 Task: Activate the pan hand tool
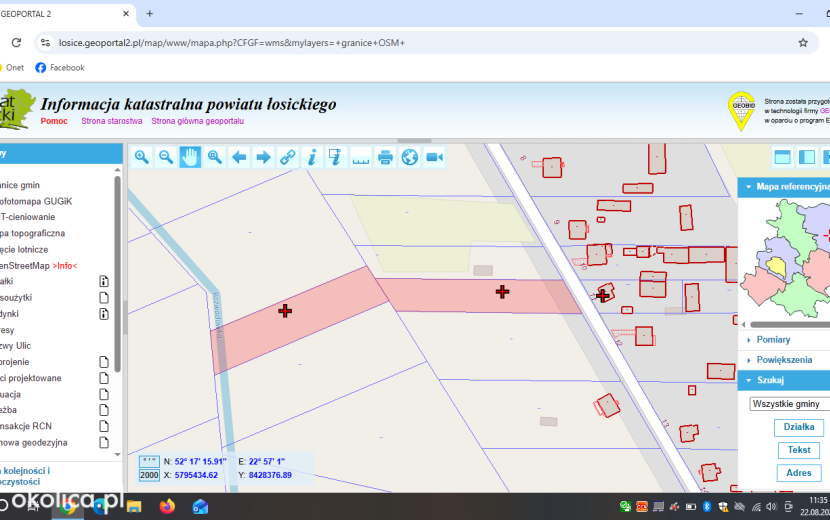click(x=190, y=157)
